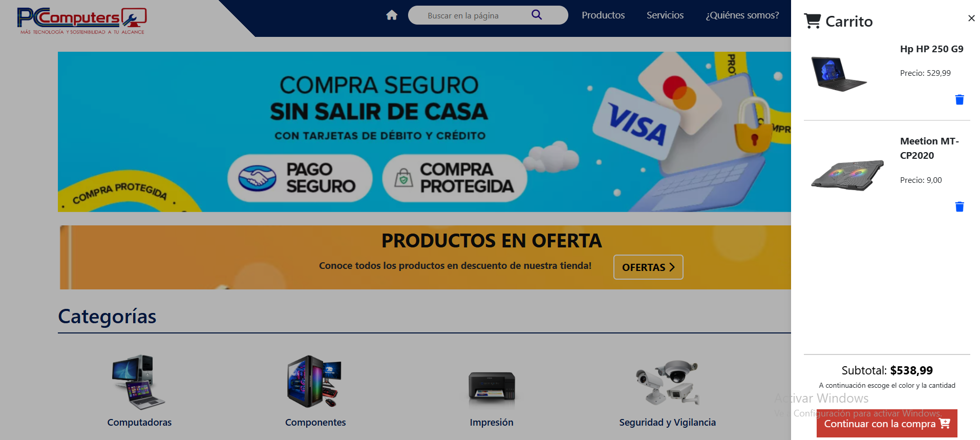Open the Seguridad y Vigilancia cameras icon
The image size is (980, 440).
[667, 383]
